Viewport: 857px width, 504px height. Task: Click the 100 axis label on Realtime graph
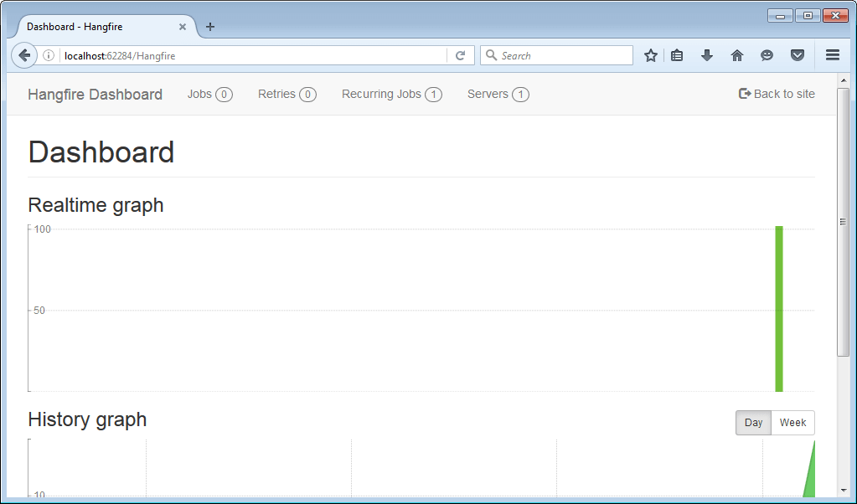43,229
